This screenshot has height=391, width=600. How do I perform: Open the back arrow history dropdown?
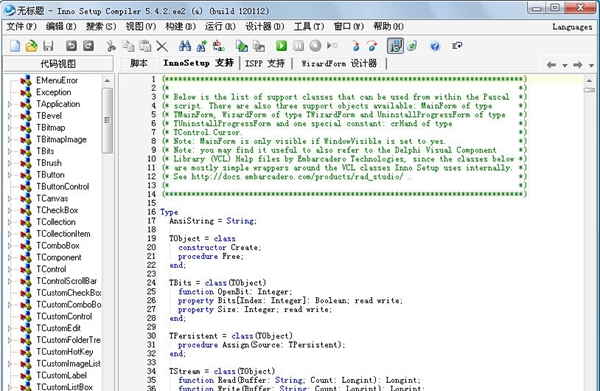(564, 65)
